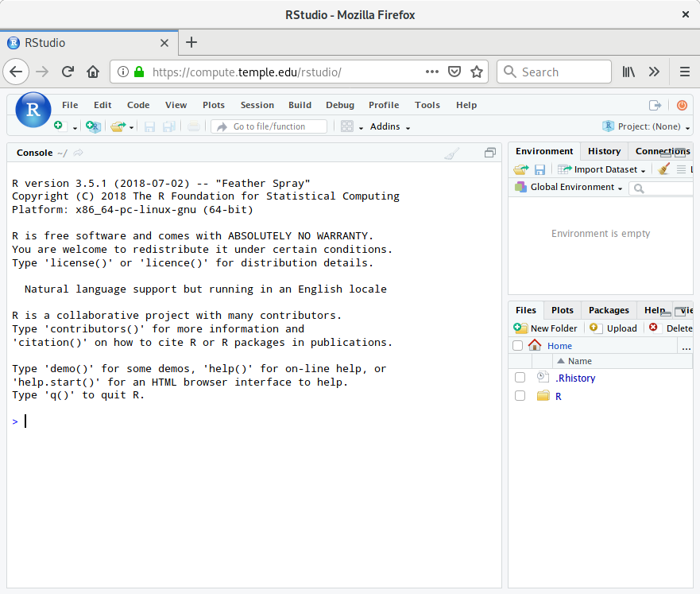This screenshot has width=700, height=594.
Task: Click the Delete button
Action: pyautogui.click(x=671, y=328)
